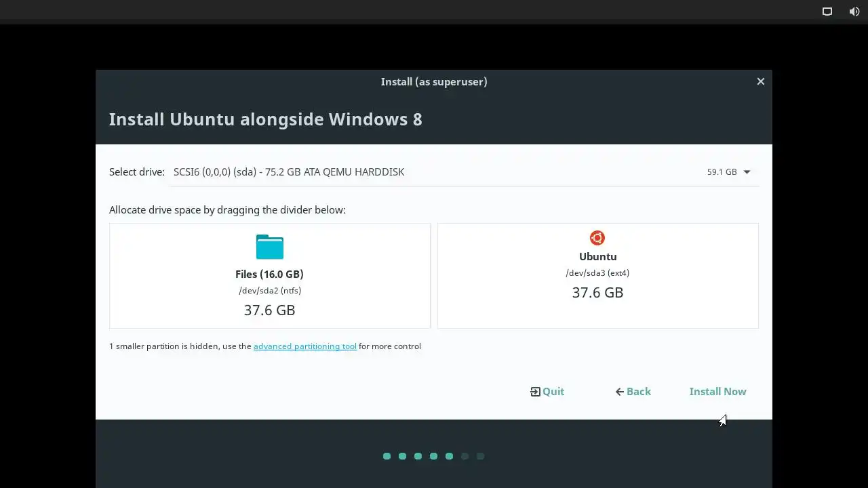Close the Install window
This screenshot has width=868, height=488.
pos(761,81)
